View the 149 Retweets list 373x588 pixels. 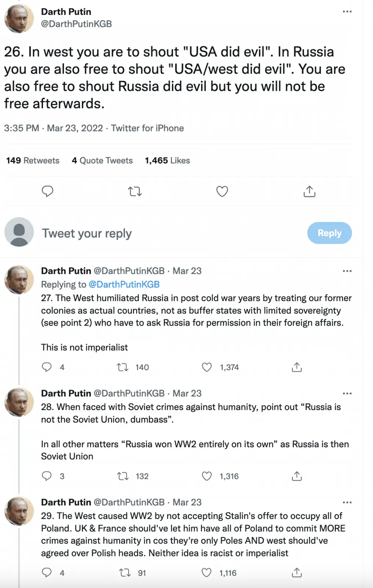click(x=33, y=161)
